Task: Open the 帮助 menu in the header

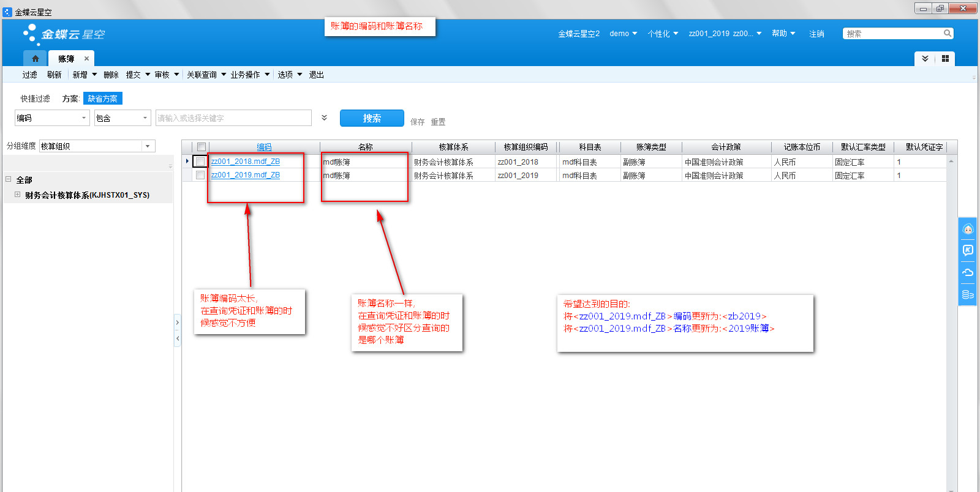Action: tap(783, 34)
